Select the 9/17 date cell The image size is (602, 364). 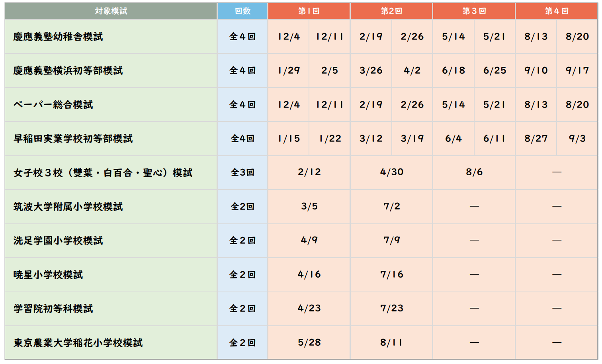(577, 70)
